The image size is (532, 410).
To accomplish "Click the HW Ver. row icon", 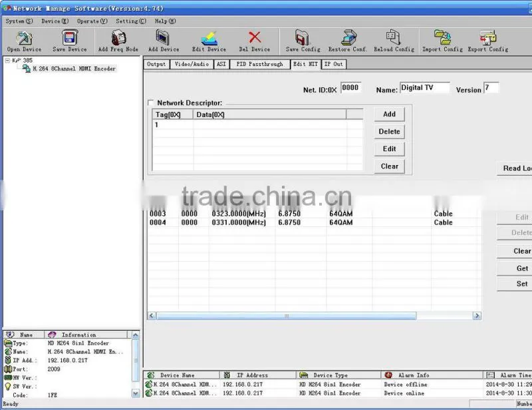I will click(8, 378).
